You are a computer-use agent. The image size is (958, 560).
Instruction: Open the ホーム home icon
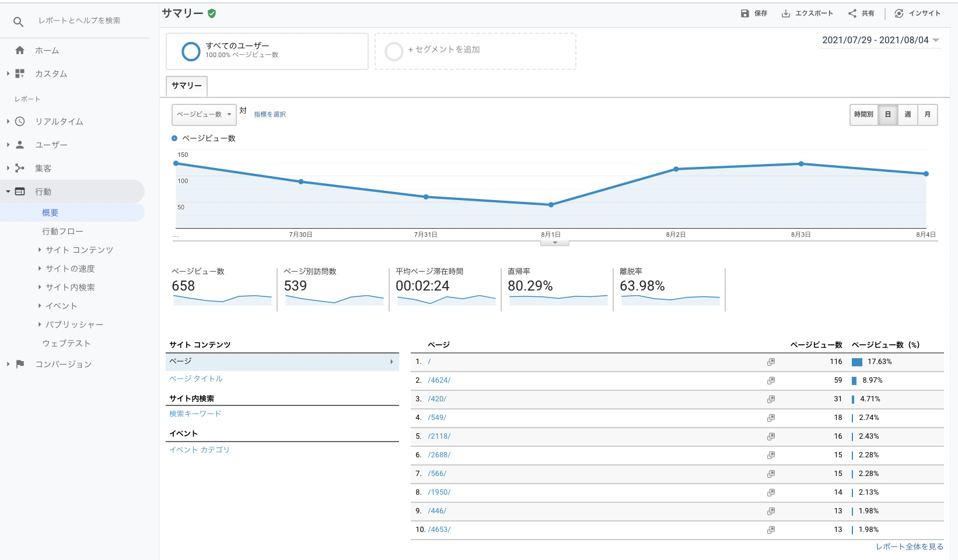pos(20,51)
